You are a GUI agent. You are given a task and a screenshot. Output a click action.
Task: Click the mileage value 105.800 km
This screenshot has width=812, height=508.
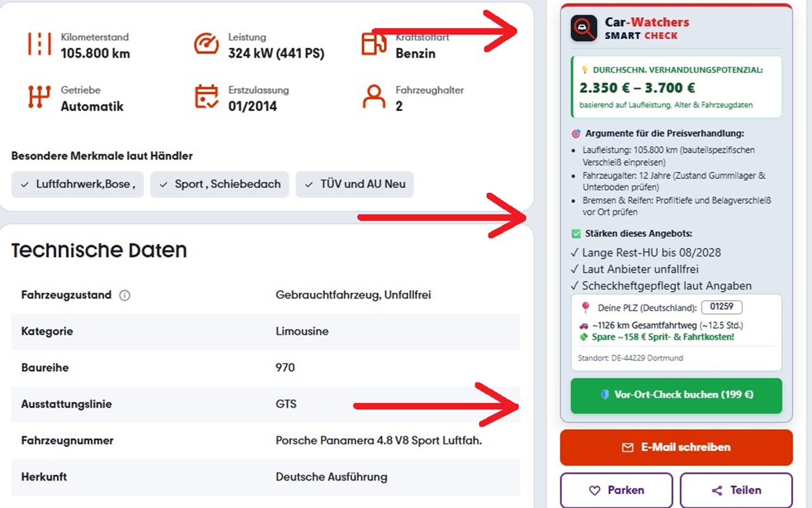click(x=95, y=54)
